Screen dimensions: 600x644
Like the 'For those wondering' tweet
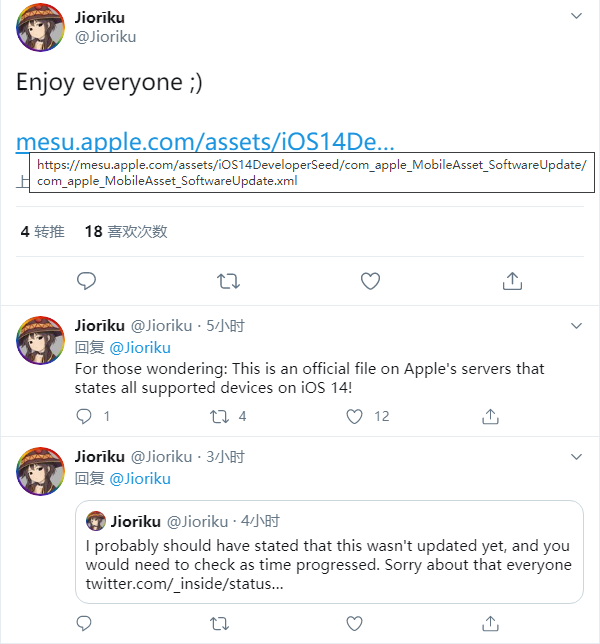354,416
